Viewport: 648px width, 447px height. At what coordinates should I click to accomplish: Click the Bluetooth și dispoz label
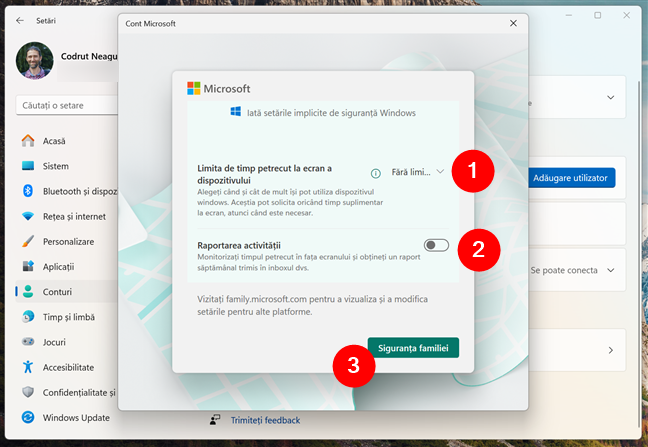pyautogui.click(x=80, y=191)
